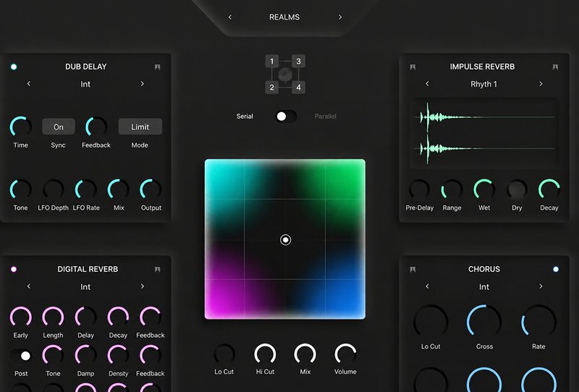The width and height of the screenshot is (579, 392).
Task: Click the Impulse Reverb Decay knob
Action: click(x=549, y=189)
